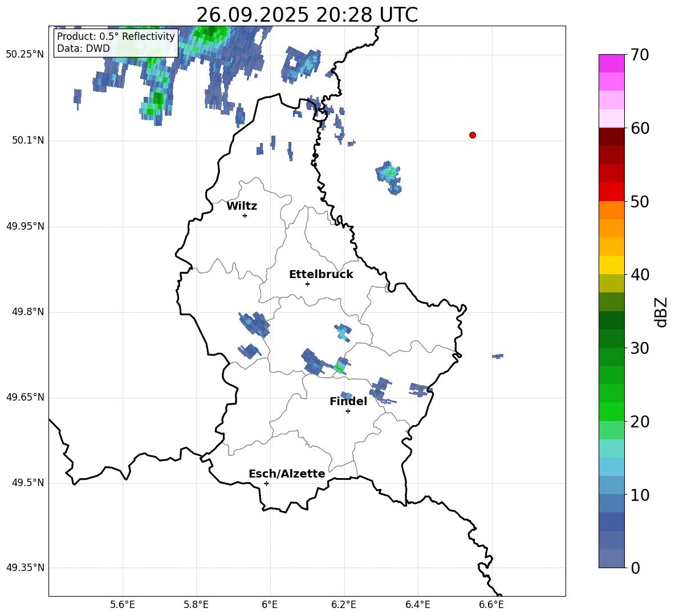The height and width of the screenshot is (616, 675).
Task: Click the 'Product: 0.5° Reflectivity' legend text
Action: pos(116,36)
